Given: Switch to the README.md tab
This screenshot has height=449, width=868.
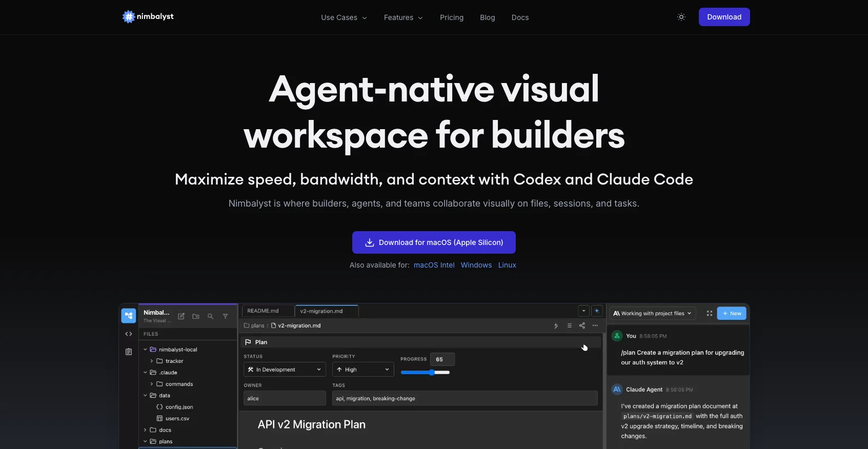Looking at the screenshot, I should click(x=268, y=311).
